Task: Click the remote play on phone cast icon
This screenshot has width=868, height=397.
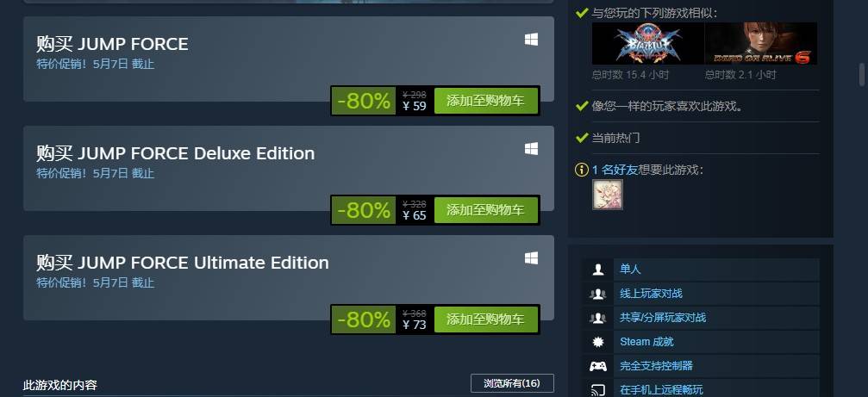Action: pyautogui.click(x=598, y=390)
